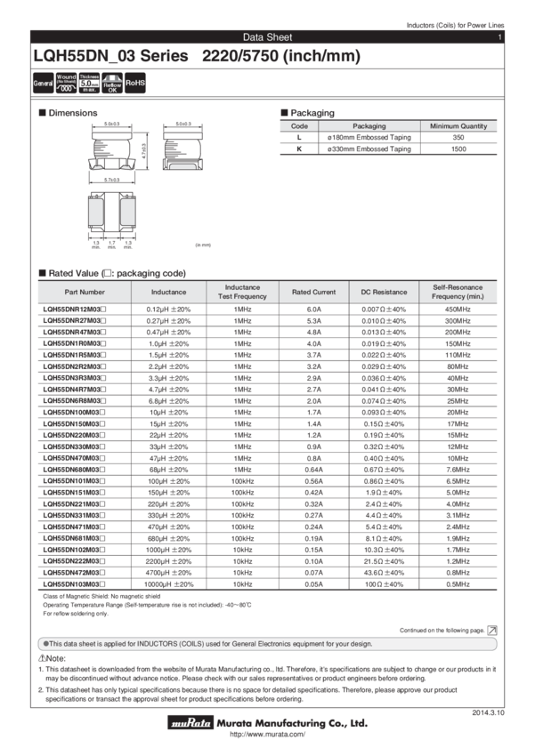The image size is (535, 756).
Task: Click the Murata logo in footer
Action: (191, 723)
